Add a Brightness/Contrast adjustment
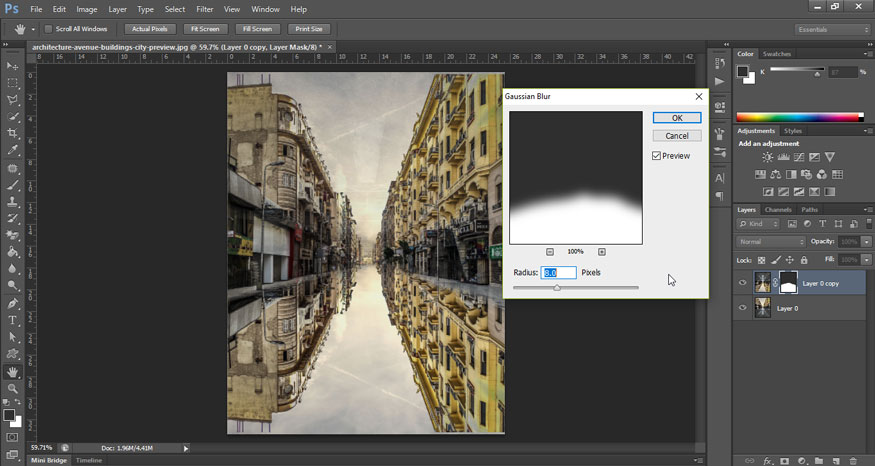 [768, 157]
